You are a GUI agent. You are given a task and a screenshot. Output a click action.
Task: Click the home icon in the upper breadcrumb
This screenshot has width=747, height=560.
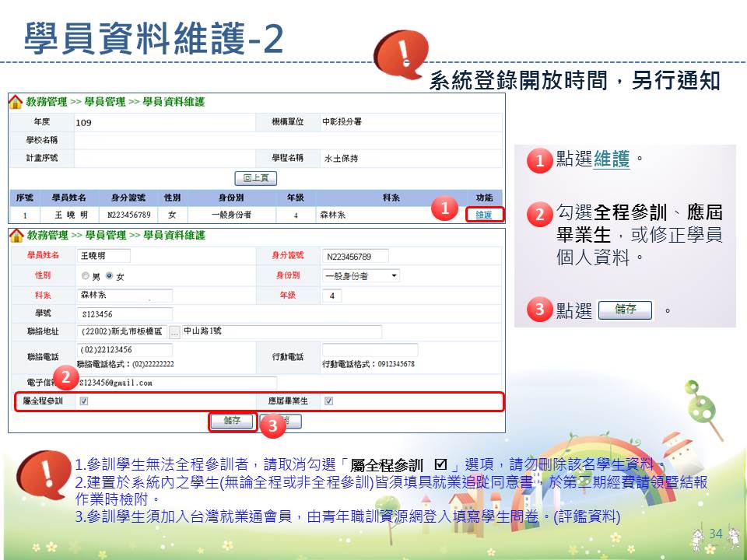pyautogui.click(x=16, y=103)
